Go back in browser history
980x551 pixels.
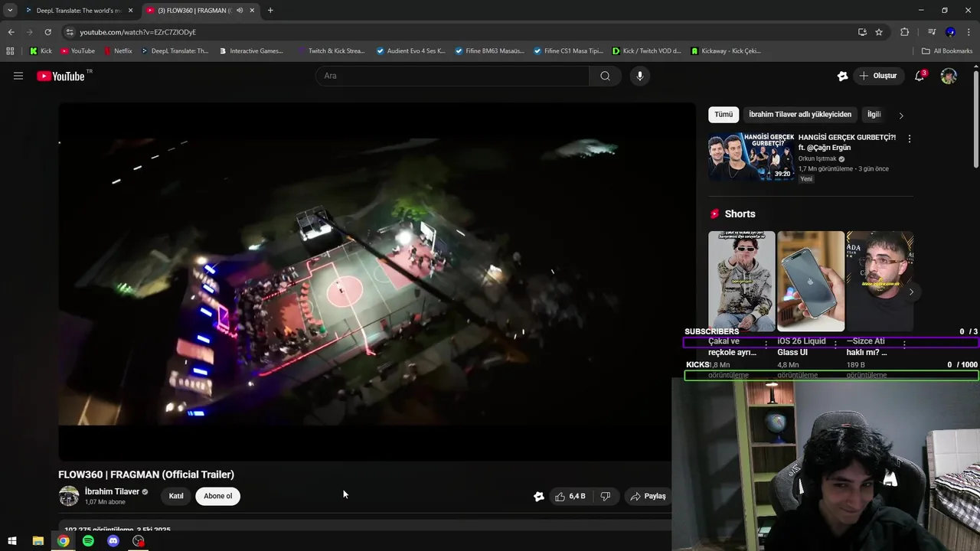point(11,32)
